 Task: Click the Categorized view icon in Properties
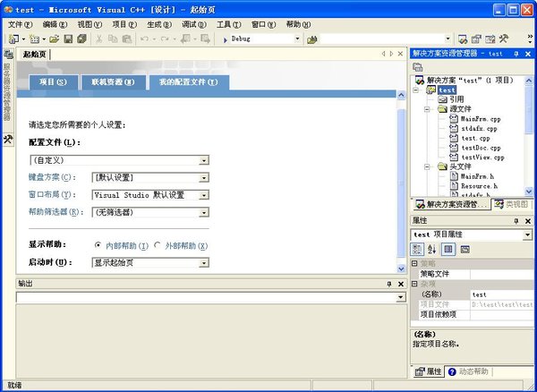[x=417, y=249]
